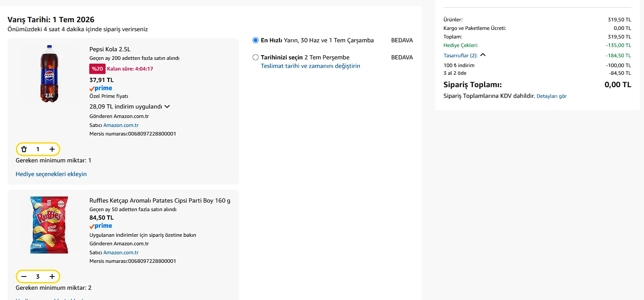Select En Hızlı delivery option
Screen dimensions: 644x300
point(256,40)
